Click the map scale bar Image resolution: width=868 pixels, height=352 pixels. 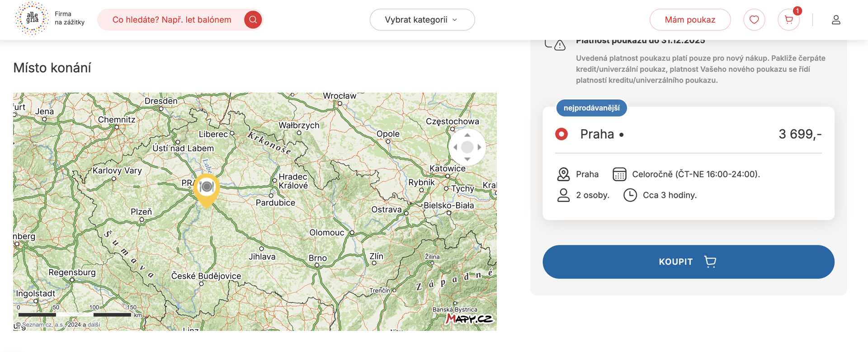(x=75, y=314)
